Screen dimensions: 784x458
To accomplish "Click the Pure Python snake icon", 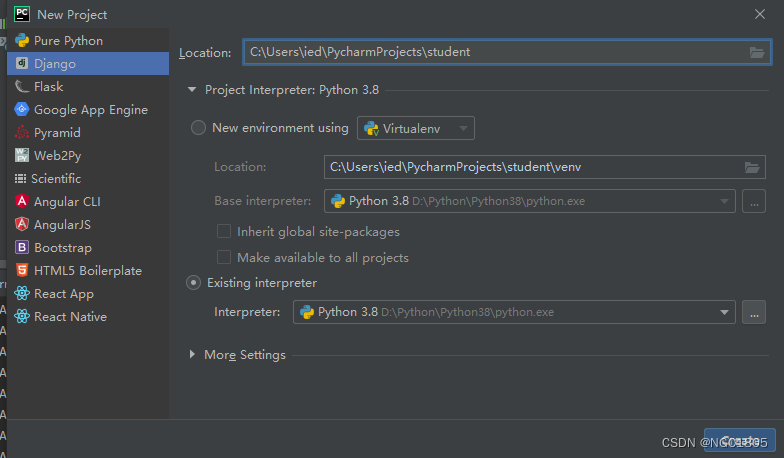I will click(x=22, y=40).
